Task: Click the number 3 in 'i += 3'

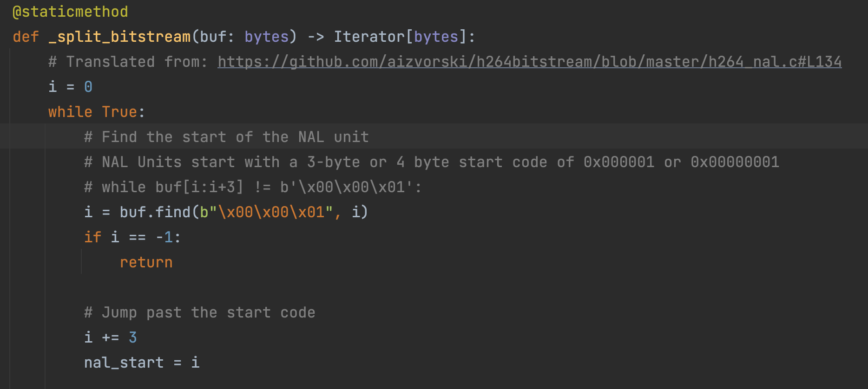Action: pyautogui.click(x=133, y=337)
